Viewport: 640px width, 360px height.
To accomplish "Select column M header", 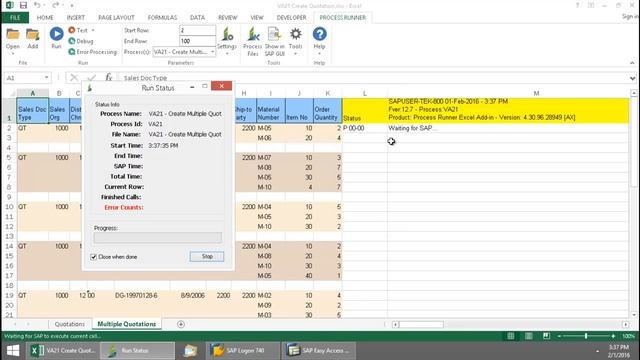I will point(536,93).
